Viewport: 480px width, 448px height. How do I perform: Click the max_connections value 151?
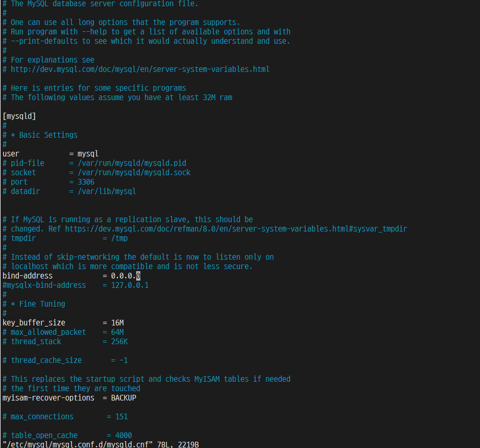[122, 417]
